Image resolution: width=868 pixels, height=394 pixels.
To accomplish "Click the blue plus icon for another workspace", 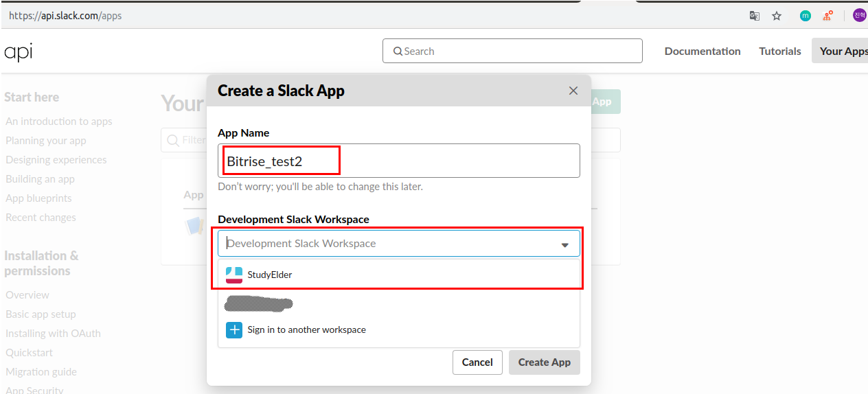I will pos(234,329).
